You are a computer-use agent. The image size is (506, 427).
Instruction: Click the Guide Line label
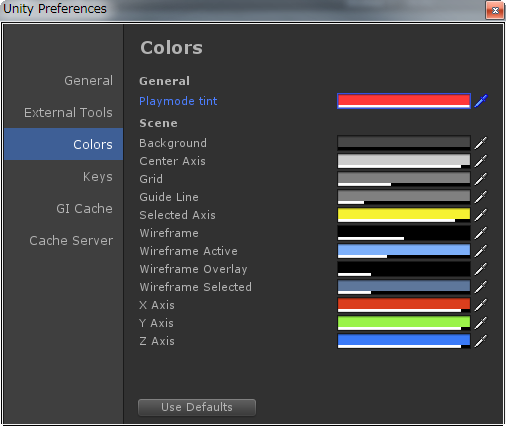click(x=169, y=197)
